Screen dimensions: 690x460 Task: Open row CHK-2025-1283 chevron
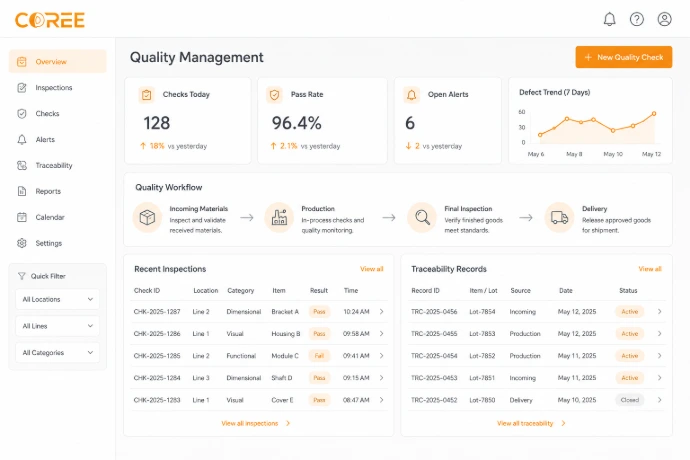tap(382, 400)
